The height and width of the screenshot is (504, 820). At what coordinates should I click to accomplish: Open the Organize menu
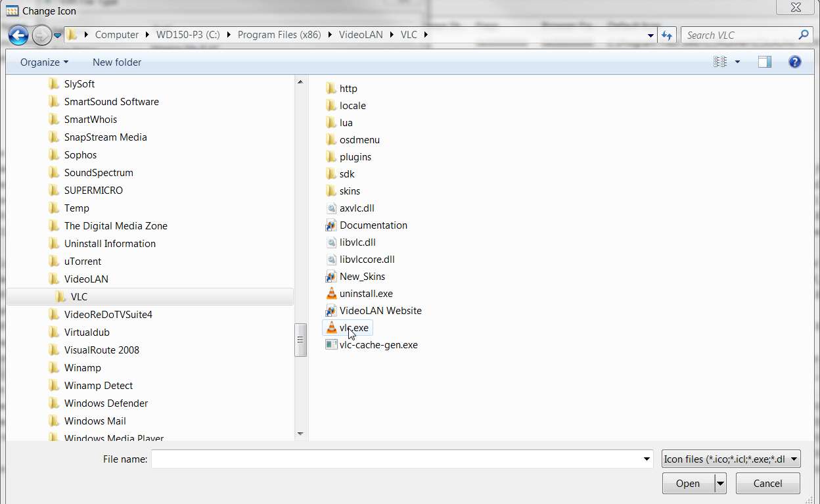44,62
